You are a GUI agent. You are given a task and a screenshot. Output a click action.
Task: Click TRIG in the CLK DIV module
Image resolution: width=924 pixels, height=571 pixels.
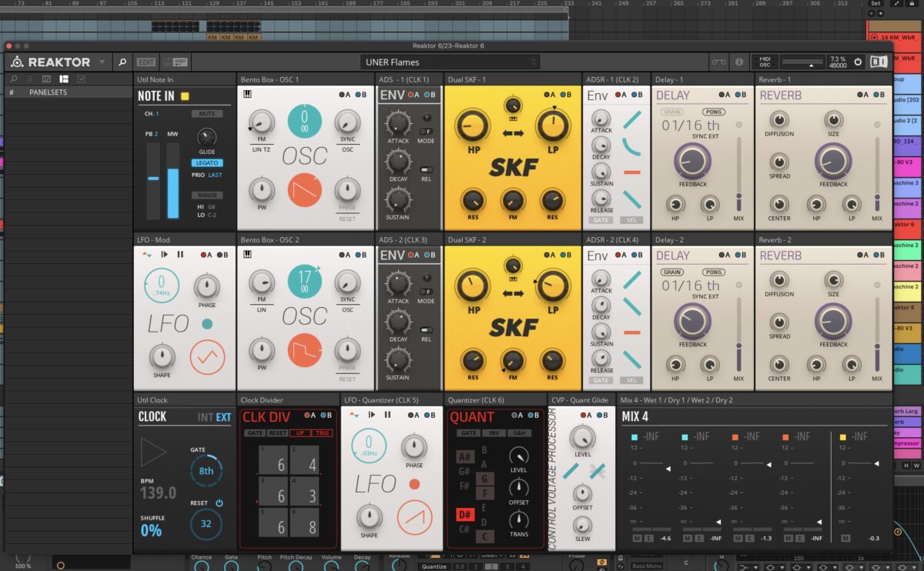click(x=323, y=433)
